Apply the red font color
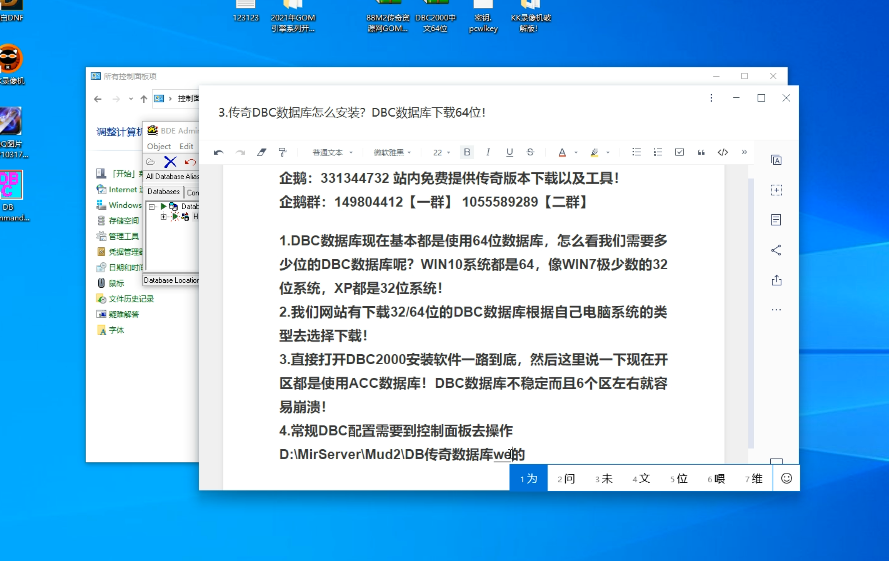Viewport: 889px width, 561px height. pyautogui.click(x=562, y=153)
